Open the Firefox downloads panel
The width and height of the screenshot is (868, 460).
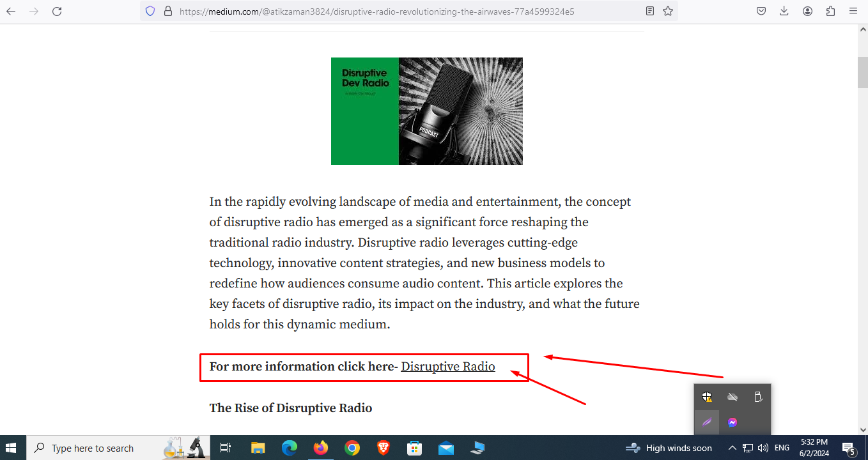point(784,11)
